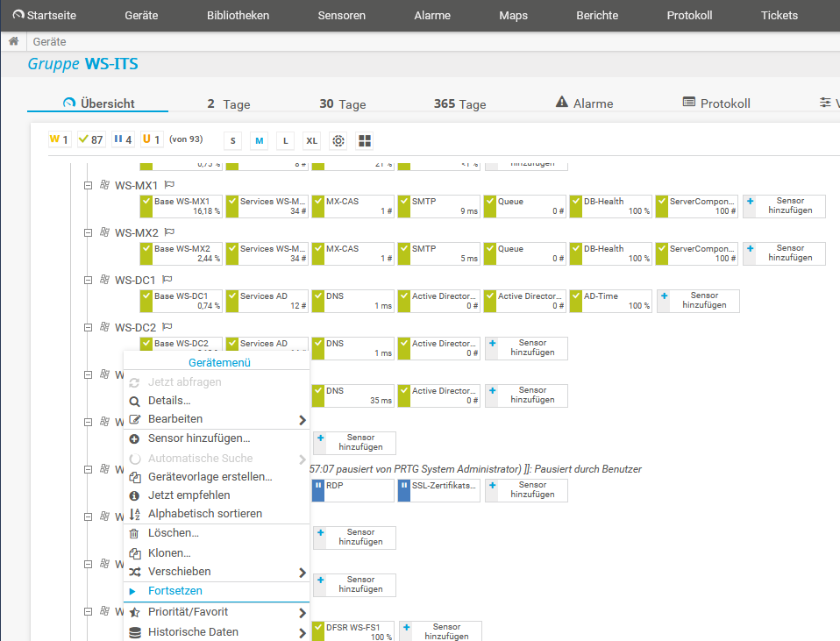
Task: Select size M view
Action: pos(260,141)
